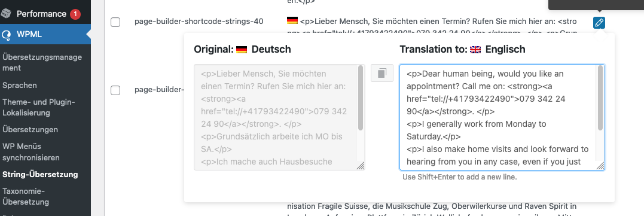Open Theme- und Plugin-Lokalisierung
This screenshot has height=216, width=644.
point(39,107)
